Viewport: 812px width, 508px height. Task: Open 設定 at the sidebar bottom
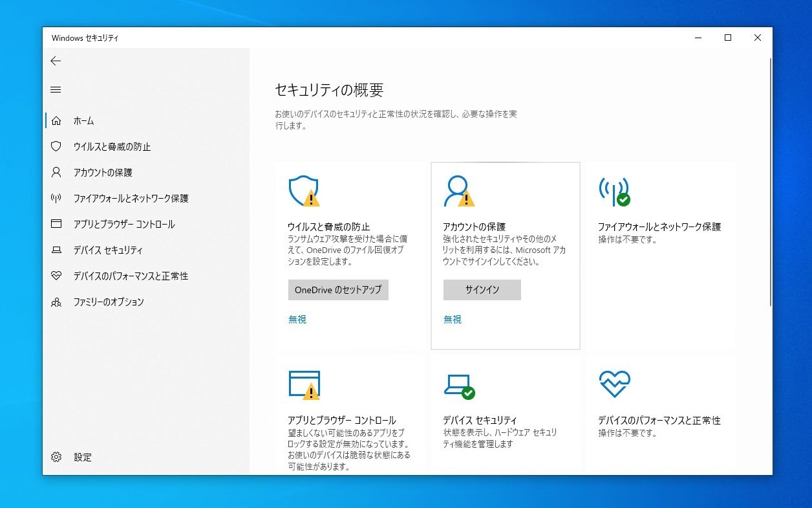[83, 458]
